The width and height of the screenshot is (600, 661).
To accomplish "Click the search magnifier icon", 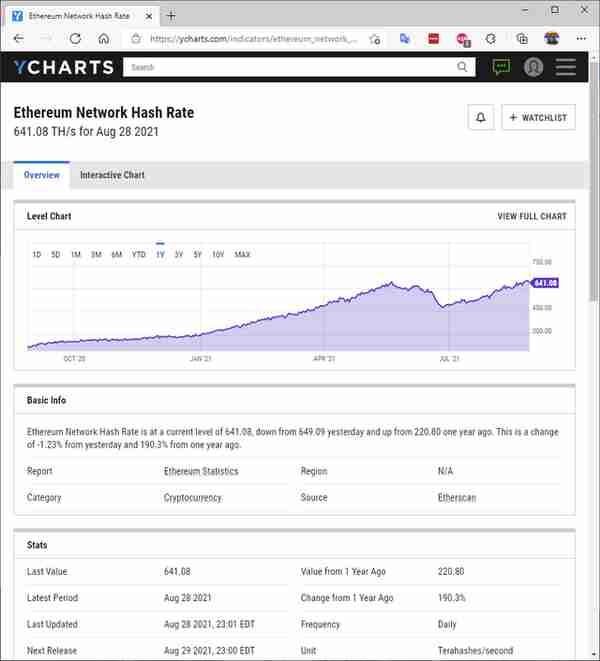I will (x=462, y=67).
